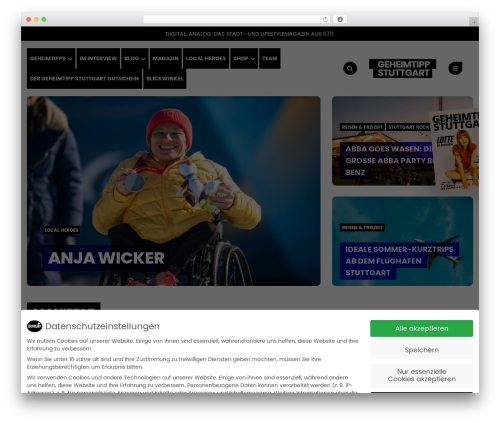This screenshot has width=500, height=423.
Task: Open the browser extension icon beside address bar
Action: point(340,20)
